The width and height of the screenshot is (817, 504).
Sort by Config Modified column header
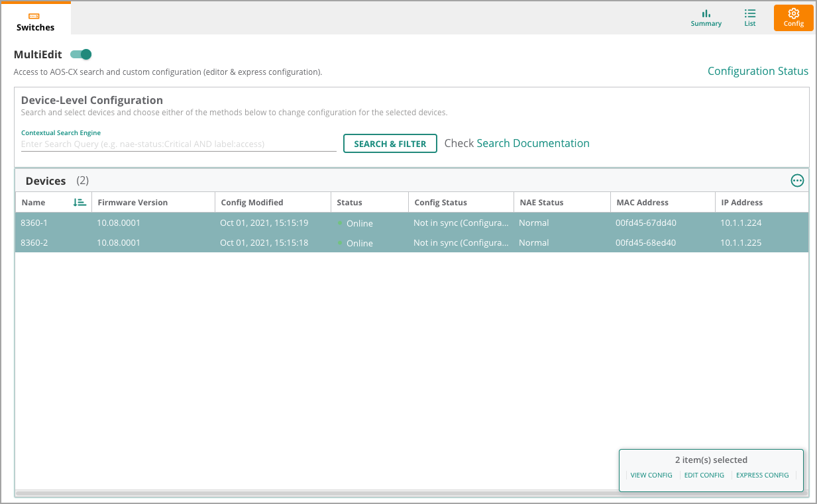[252, 203]
